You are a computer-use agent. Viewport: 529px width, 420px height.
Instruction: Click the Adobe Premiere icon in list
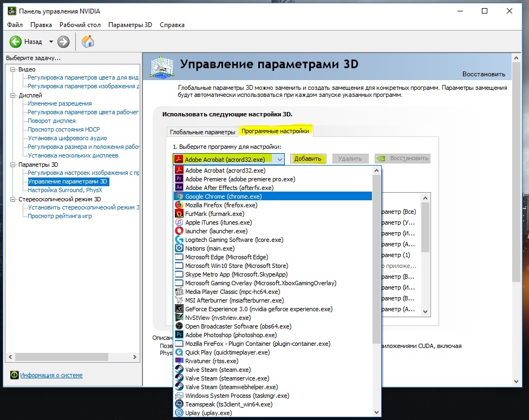[x=179, y=179]
